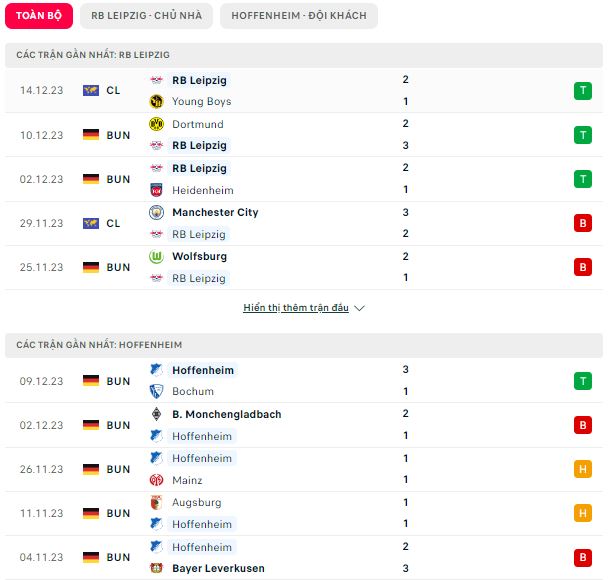Click green T badge for Young Boys match
611x580 pixels.
tap(583, 91)
